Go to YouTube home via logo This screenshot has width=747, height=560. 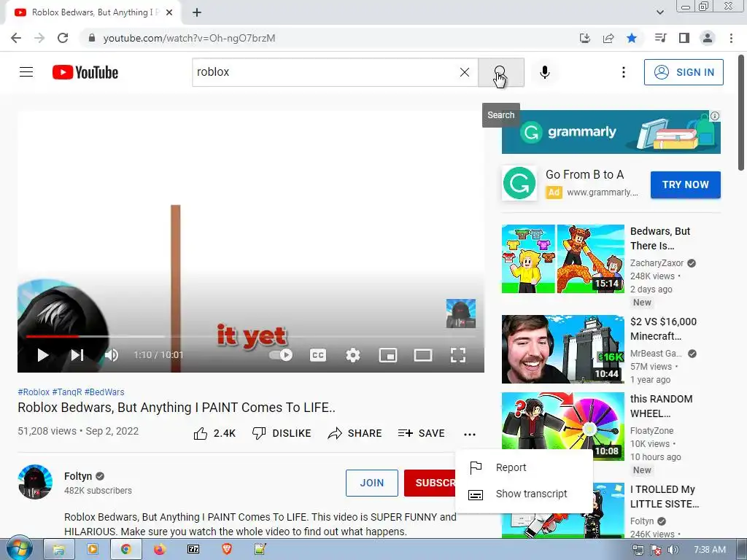[85, 72]
